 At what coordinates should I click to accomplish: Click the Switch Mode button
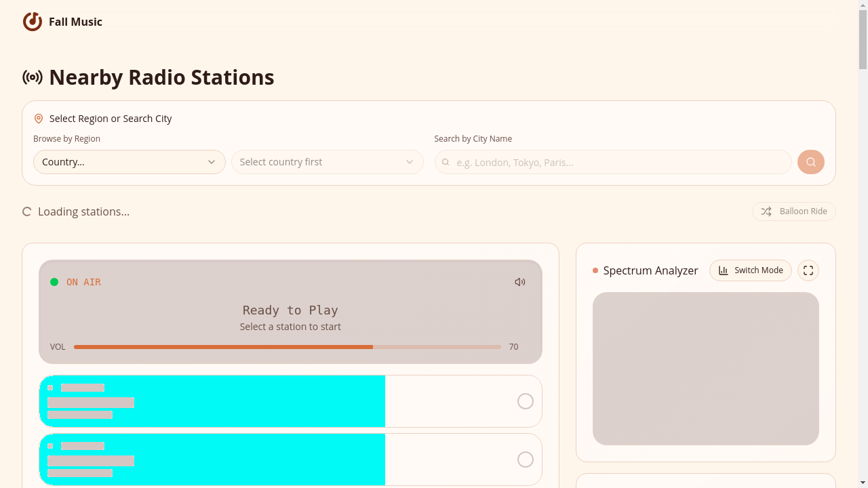click(751, 270)
